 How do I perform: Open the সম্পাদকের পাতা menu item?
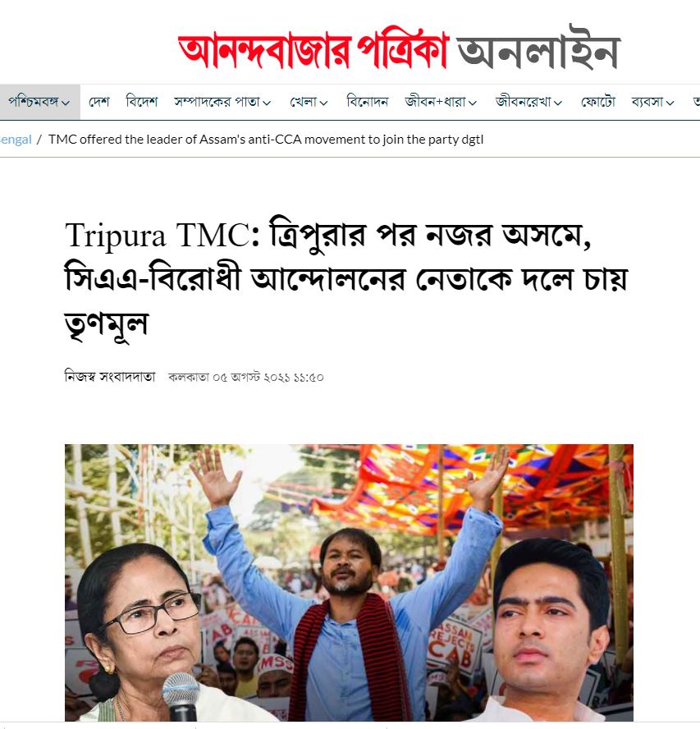pos(217,101)
